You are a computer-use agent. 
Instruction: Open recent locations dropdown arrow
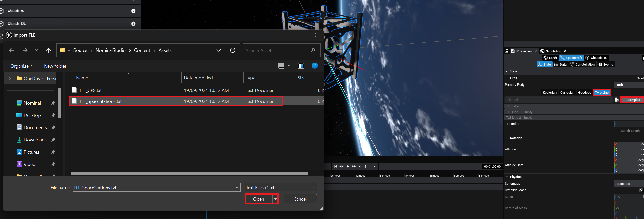point(36,50)
